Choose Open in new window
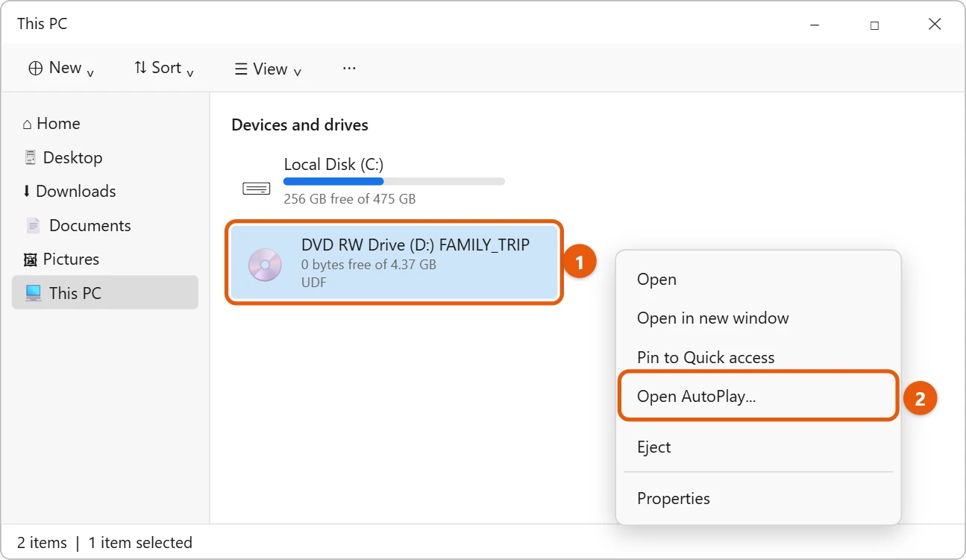Viewport: 966px width, 560px height. tap(759, 318)
